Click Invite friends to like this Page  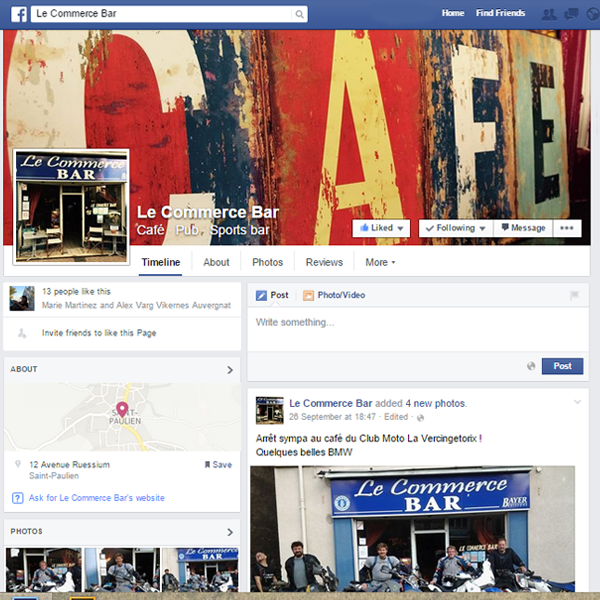click(x=99, y=333)
